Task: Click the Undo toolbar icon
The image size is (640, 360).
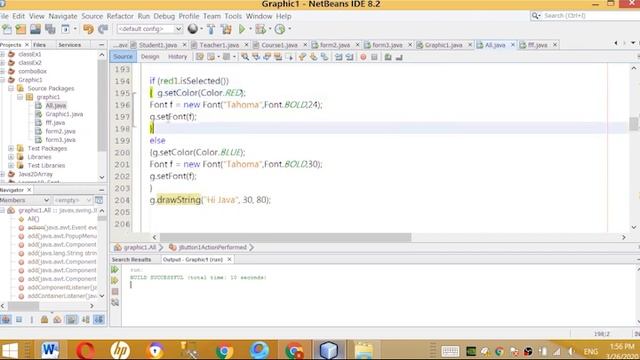Action: (x=88, y=29)
